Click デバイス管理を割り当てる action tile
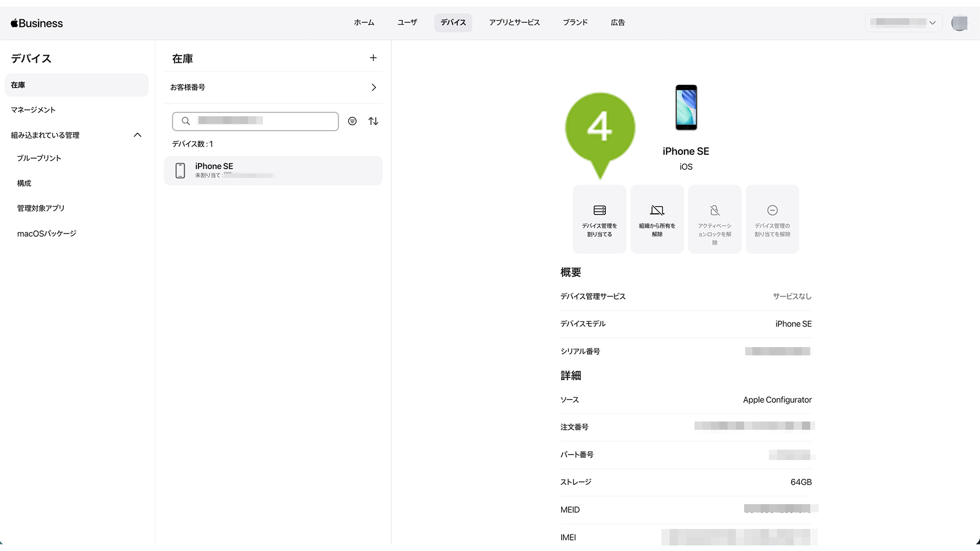The image size is (980, 551). [x=599, y=219]
